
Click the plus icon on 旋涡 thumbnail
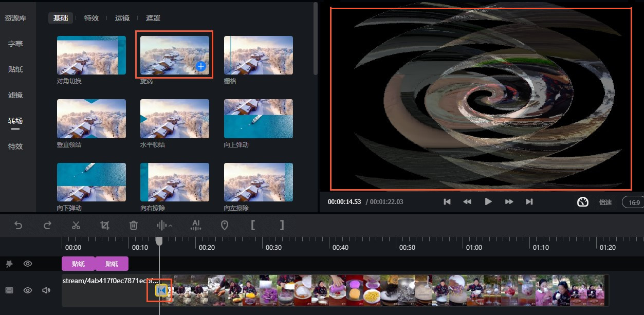[201, 66]
